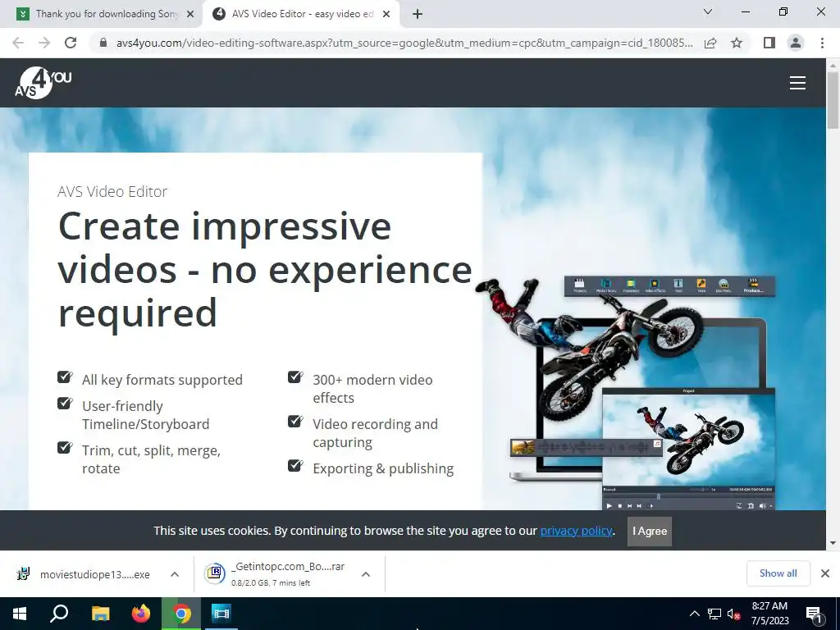Go forward to next page
This screenshot has height=630, width=840.
click(44, 43)
